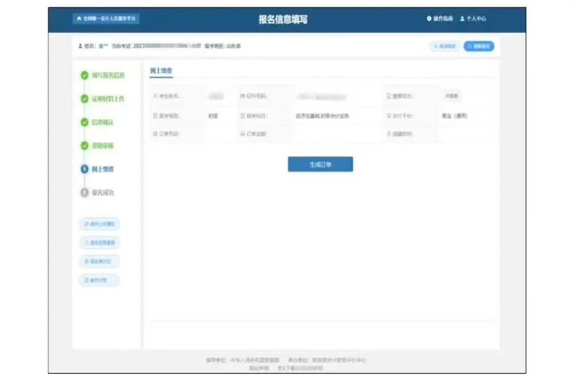Click the green check icon beside 填写报名信息
This screenshot has height=392, width=577.
pyautogui.click(x=85, y=75)
